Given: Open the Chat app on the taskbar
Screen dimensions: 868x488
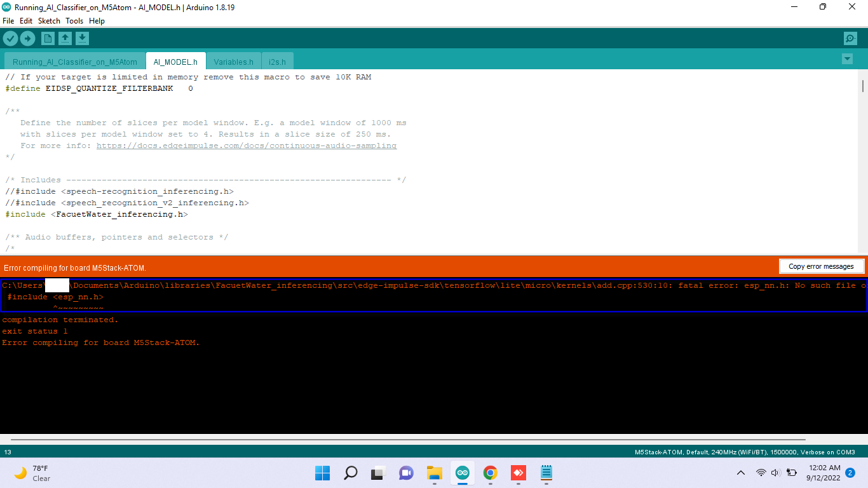Looking at the screenshot, I should [406, 473].
